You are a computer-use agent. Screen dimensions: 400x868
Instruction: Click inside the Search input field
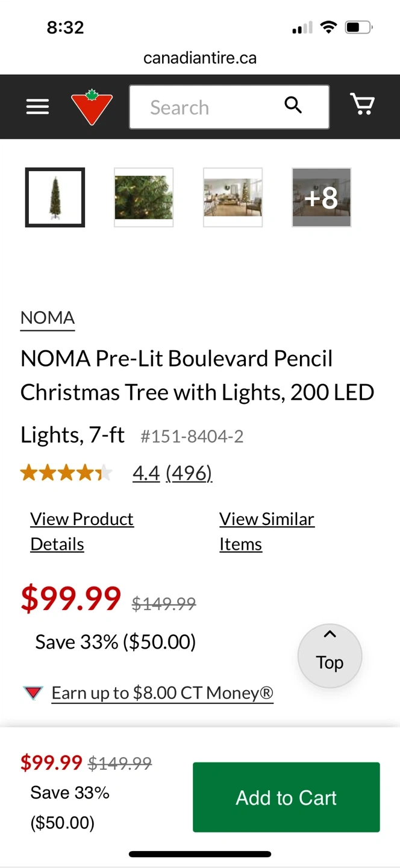(229, 107)
